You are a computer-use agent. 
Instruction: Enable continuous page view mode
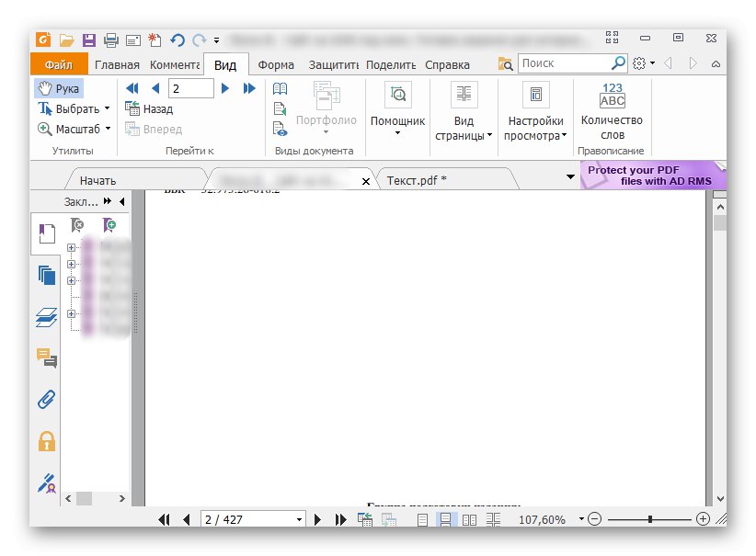point(445,519)
